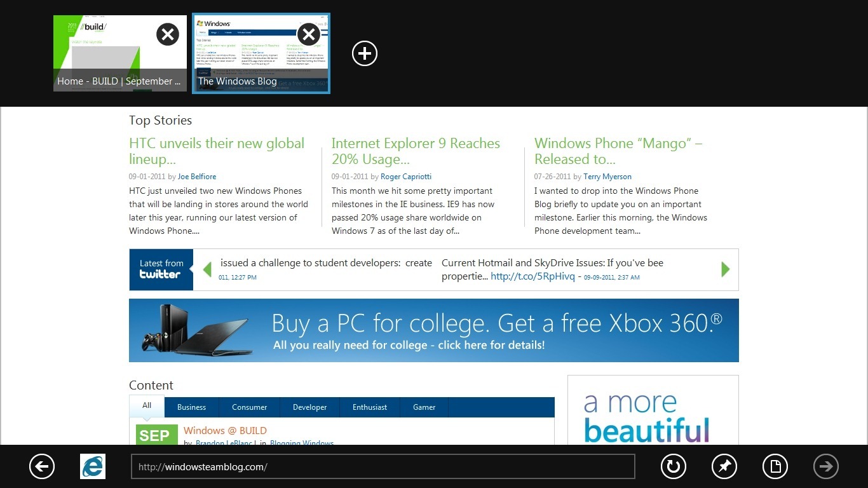Go back with the back arrow button
The width and height of the screenshot is (868, 488).
point(42,467)
